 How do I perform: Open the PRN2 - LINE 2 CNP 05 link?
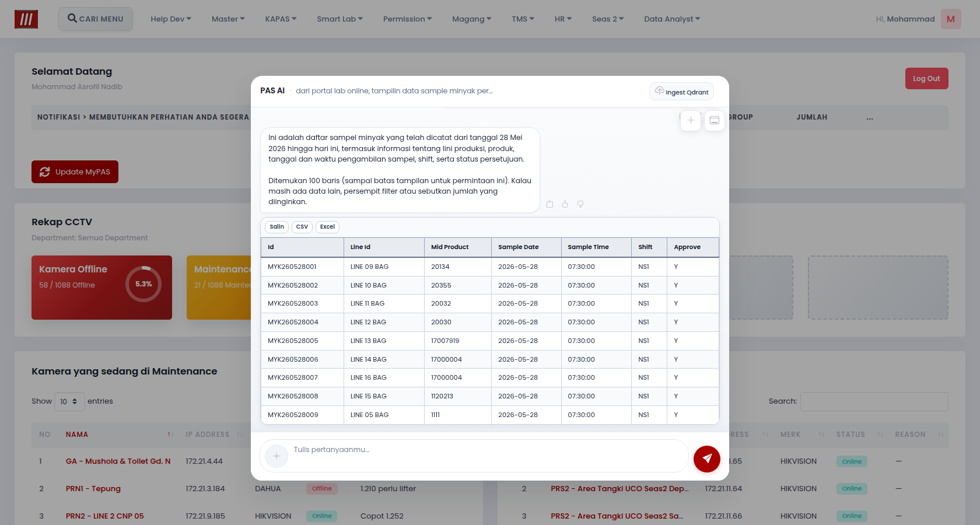pos(105,516)
